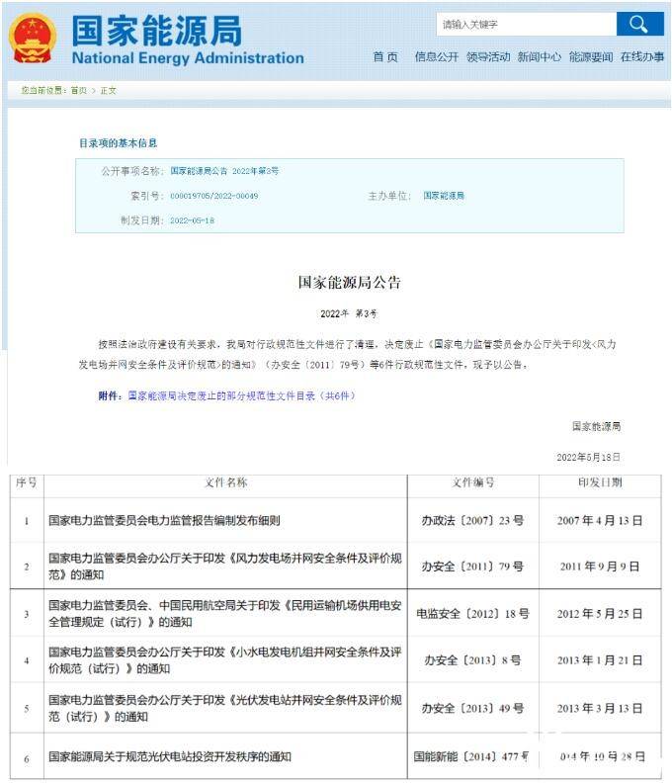Click date cell 2012年5月25日
The width and height of the screenshot is (672, 784).
point(600,614)
